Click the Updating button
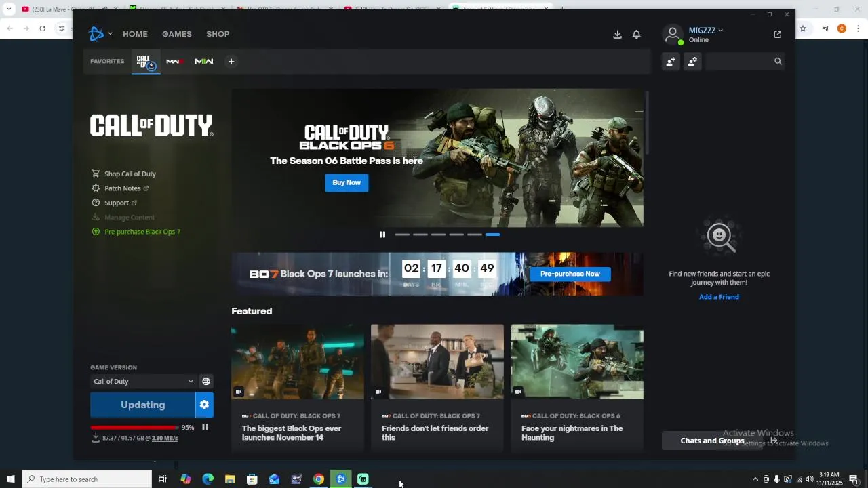This screenshot has height=488, width=868. [142, 405]
